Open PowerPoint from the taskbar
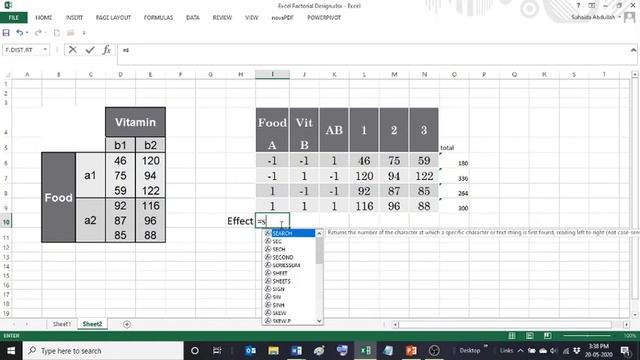 point(411,351)
